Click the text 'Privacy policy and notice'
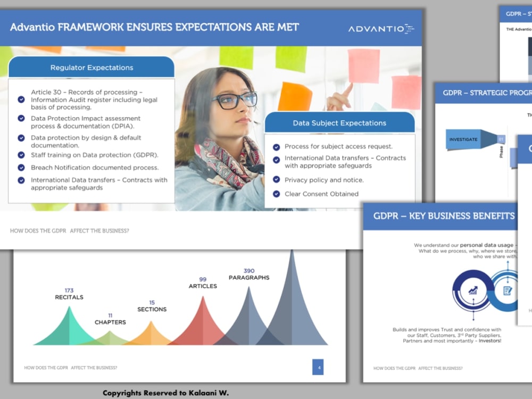This screenshot has height=399, width=532. [x=323, y=180]
